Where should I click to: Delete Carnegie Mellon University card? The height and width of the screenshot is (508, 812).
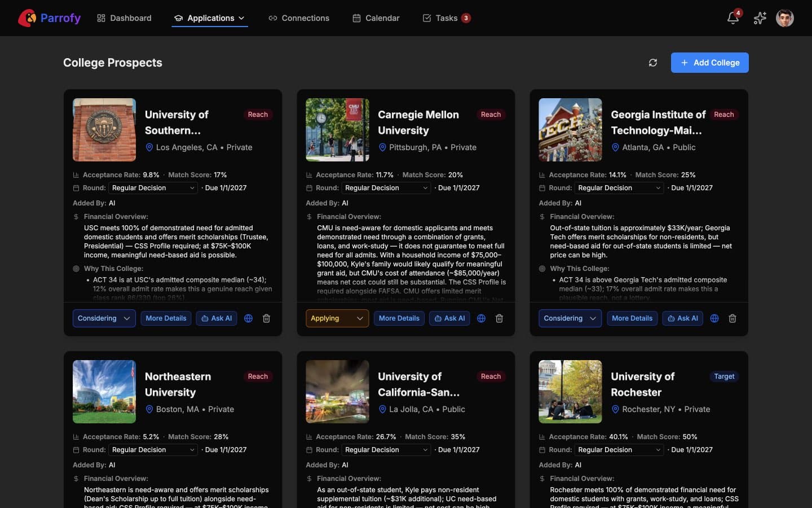[500, 318]
